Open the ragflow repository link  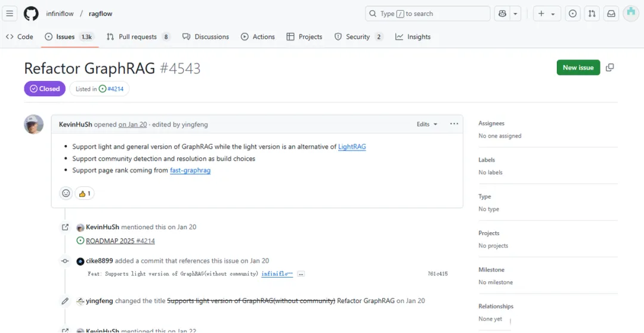click(100, 14)
